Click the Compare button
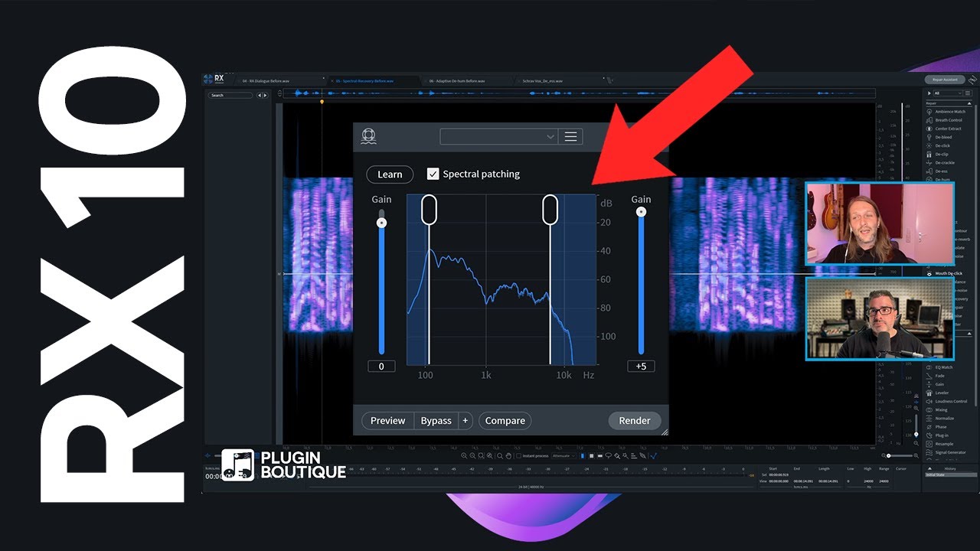 (505, 420)
